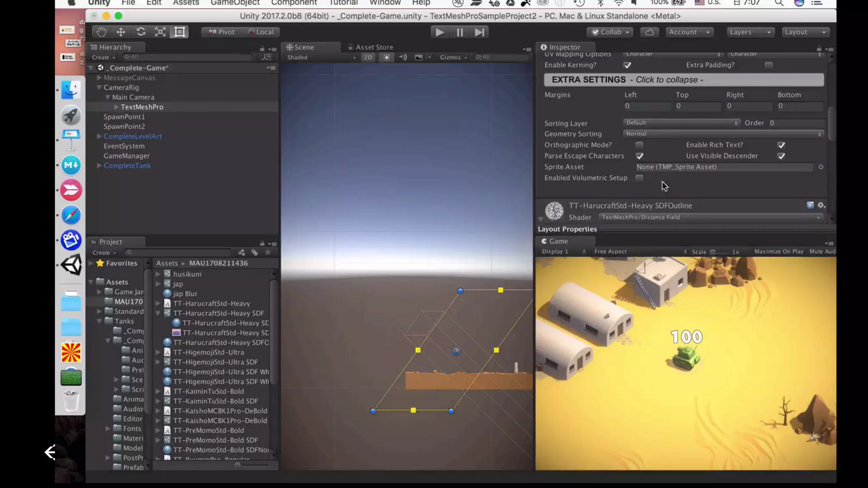Expand the CompleteLevelArt hierarchy item

99,136
